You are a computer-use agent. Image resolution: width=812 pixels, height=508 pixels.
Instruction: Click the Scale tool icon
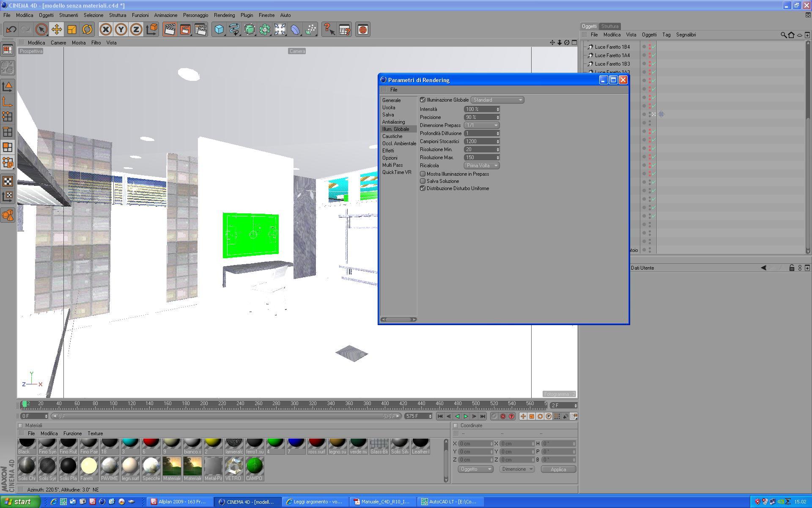click(72, 30)
